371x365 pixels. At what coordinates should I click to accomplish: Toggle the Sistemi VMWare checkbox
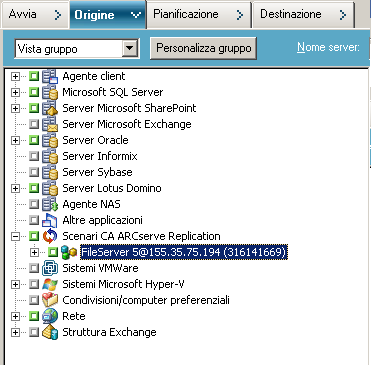34,268
